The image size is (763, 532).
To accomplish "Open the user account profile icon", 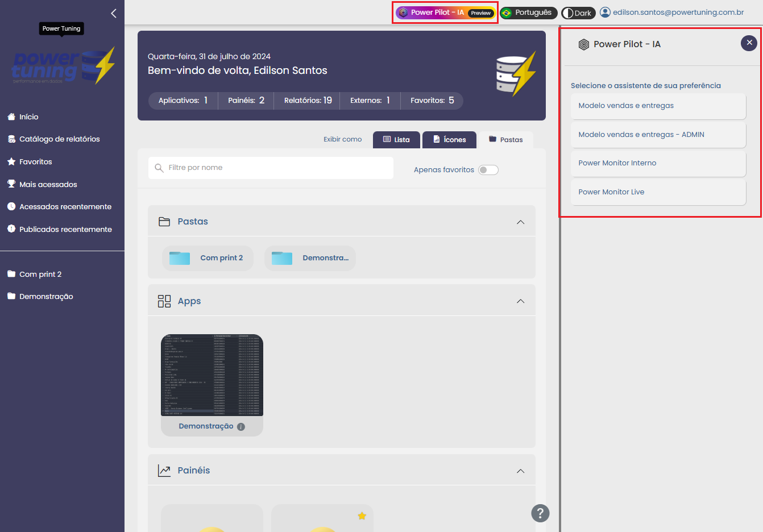I will coord(605,13).
